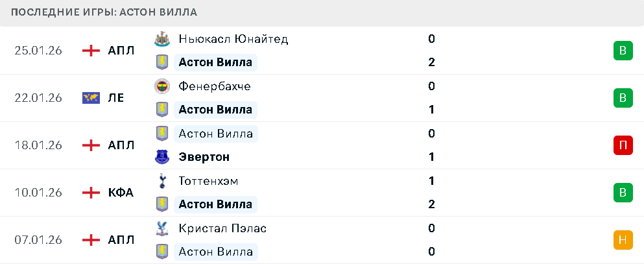Open the Кристал Пэлас team link
The width and height of the screenshot is (644, 264).
coord(222,228)
